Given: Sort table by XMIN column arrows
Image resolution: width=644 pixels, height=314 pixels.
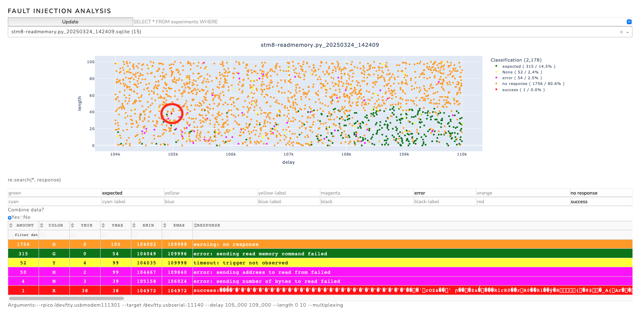Looking at the screenshot, I should pyautogui.click(x=134, y=225).
